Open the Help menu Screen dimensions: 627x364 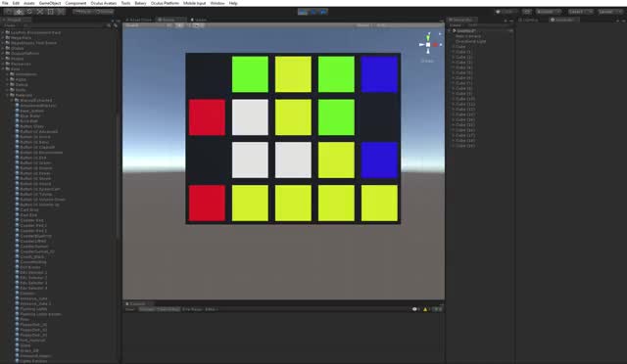click(233, 3)
